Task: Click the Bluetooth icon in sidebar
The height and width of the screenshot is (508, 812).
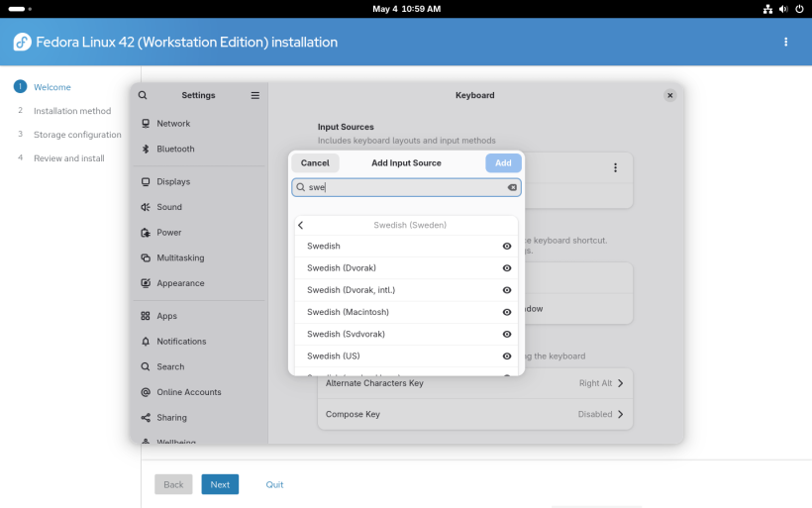Action: [x=146, y=149]
